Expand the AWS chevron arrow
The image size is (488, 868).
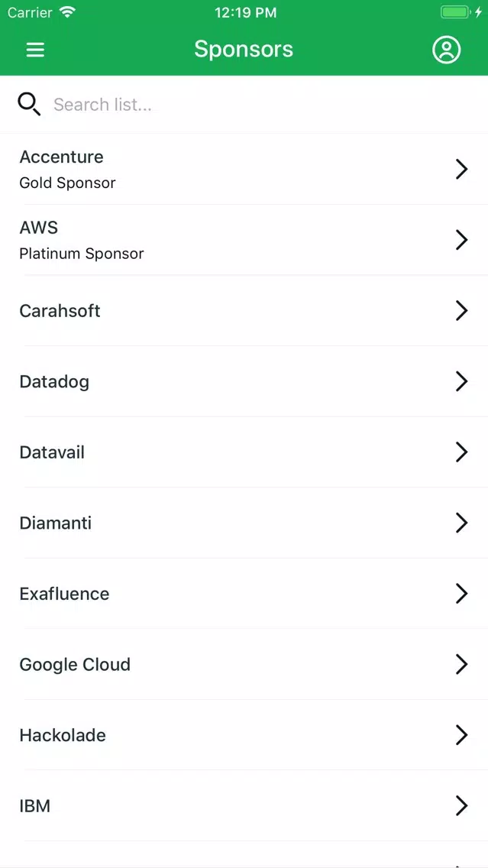[x=461, y=240]
